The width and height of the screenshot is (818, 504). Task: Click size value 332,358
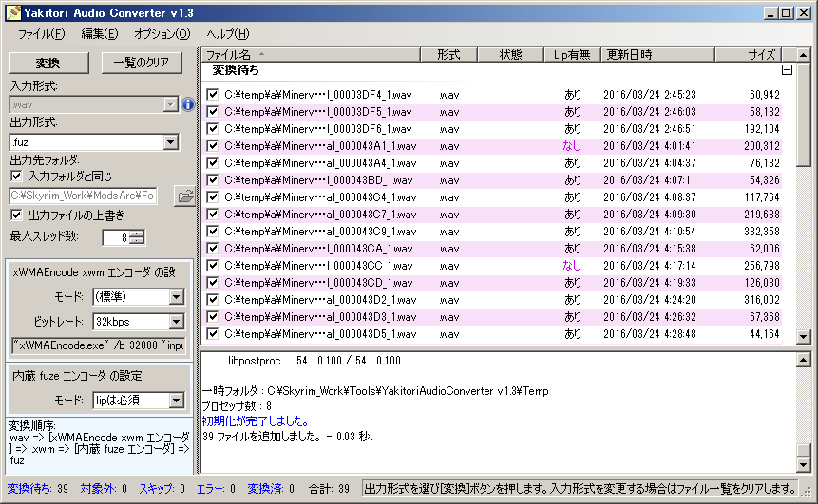[x=762, y=232]
